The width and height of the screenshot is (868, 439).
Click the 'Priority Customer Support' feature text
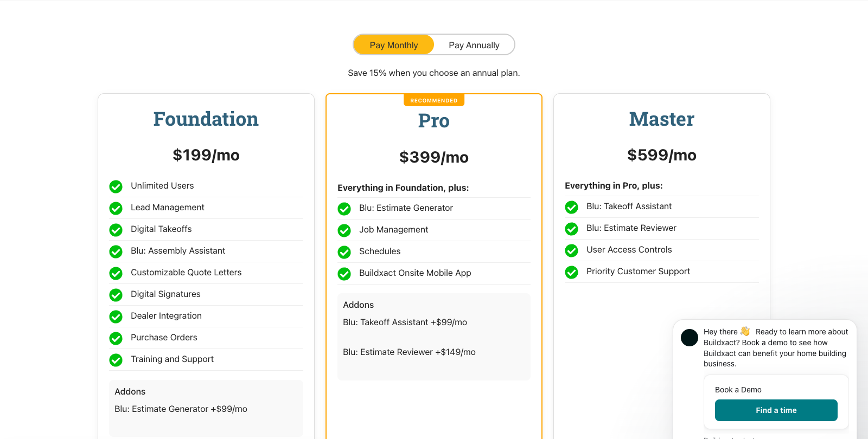tap(638, 271)
